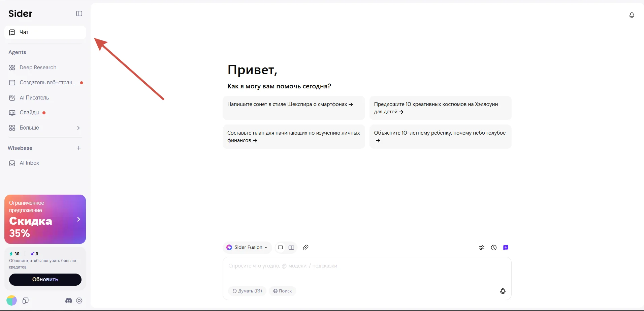The image size is (644, 311).
Task: Add a new Wisebase with plus icon
Action: pos(79,148)
